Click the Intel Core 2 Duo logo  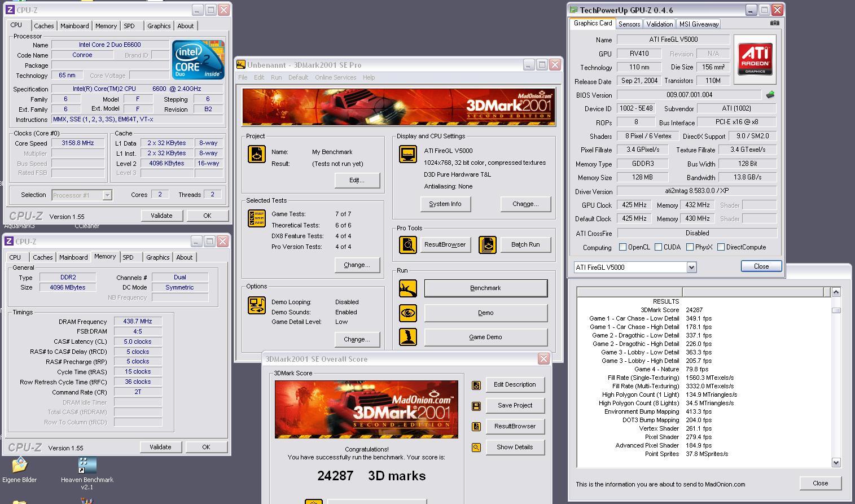point(198,59)
